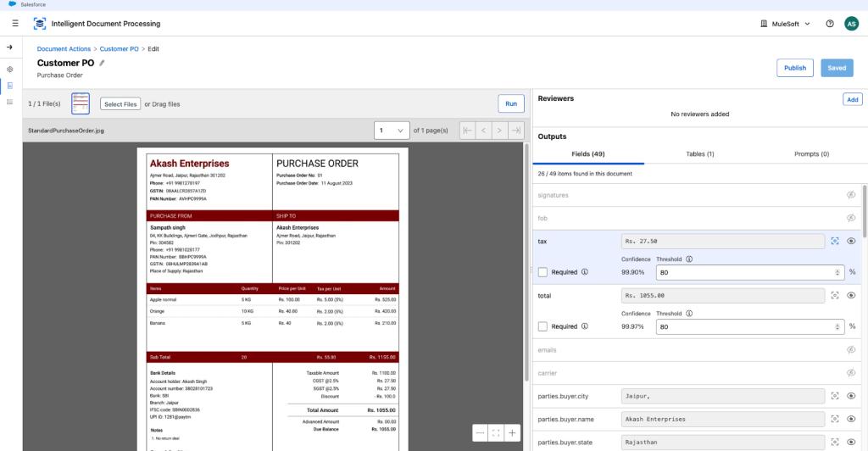Locate parties.buyer.city in the document
The width and height of the screenshot is (868, 451).
coord(835,396)
